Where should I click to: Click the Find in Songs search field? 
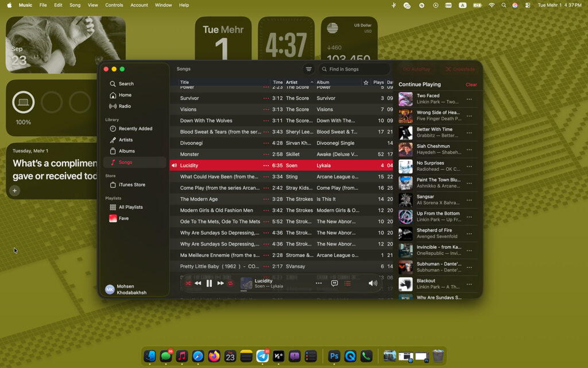point(354,69)
